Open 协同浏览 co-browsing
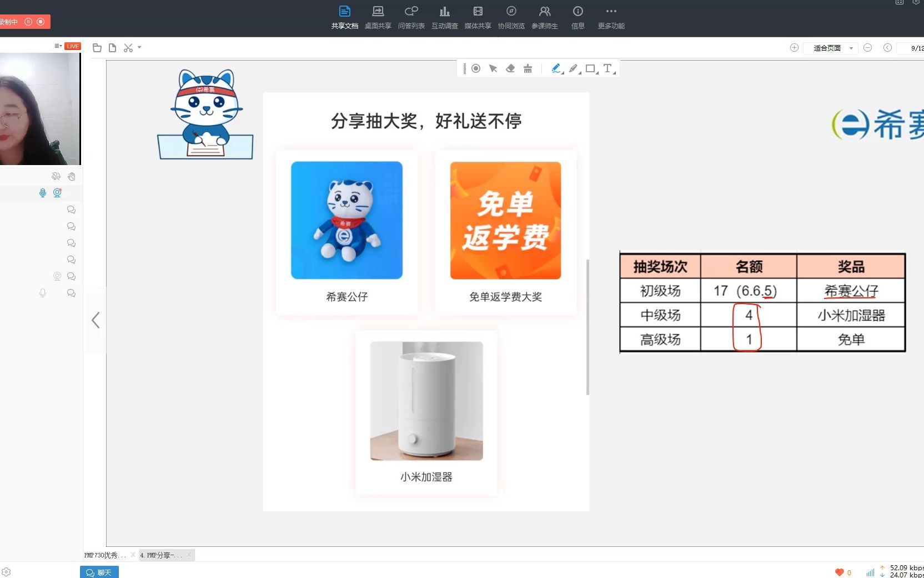924x578 pixels. coord(511,17)
